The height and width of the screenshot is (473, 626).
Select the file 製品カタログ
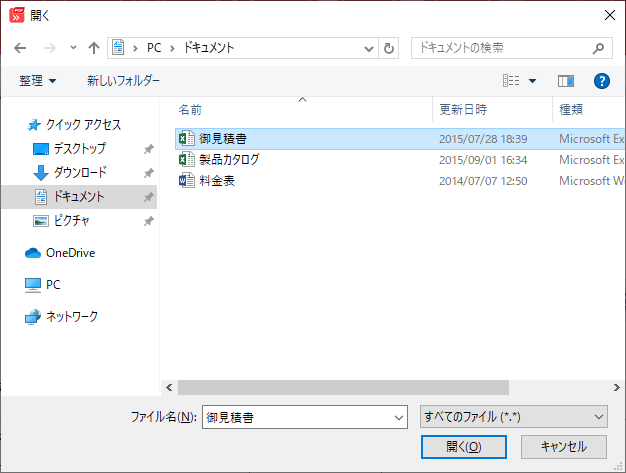tap(229, 160)
